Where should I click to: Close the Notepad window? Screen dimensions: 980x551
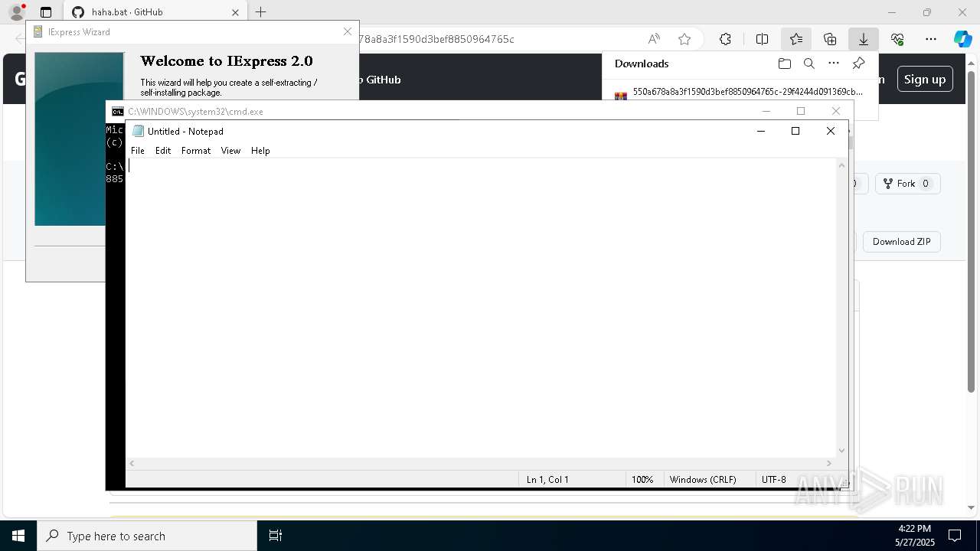click(x=831, y=131)
